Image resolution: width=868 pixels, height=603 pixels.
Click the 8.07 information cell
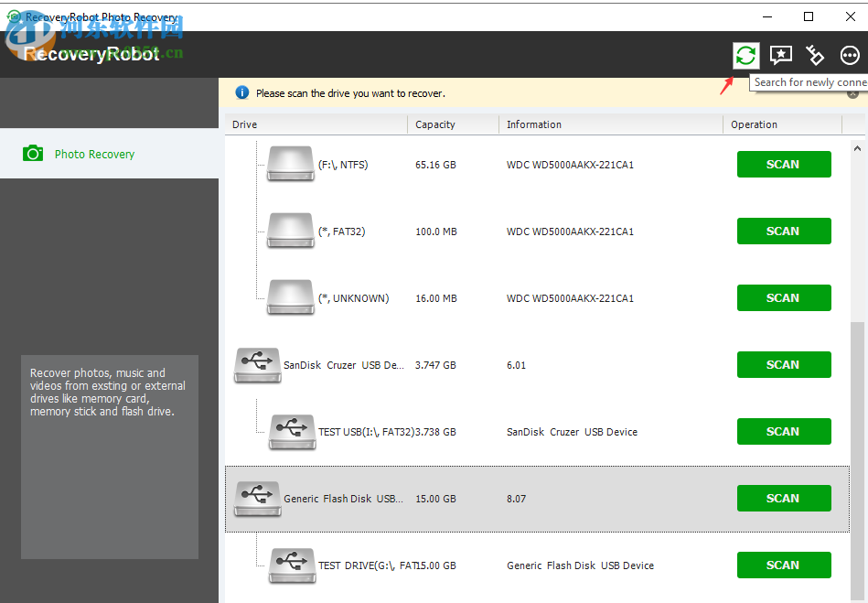click(516, 499)
